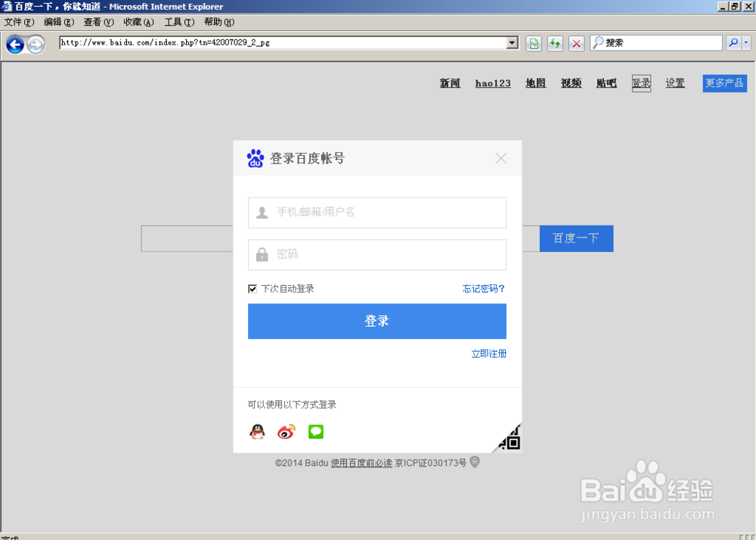Click the 百度一下 search button
This screenshot has height=540, width=756.
pyautogui.click(x=576, y=238)
